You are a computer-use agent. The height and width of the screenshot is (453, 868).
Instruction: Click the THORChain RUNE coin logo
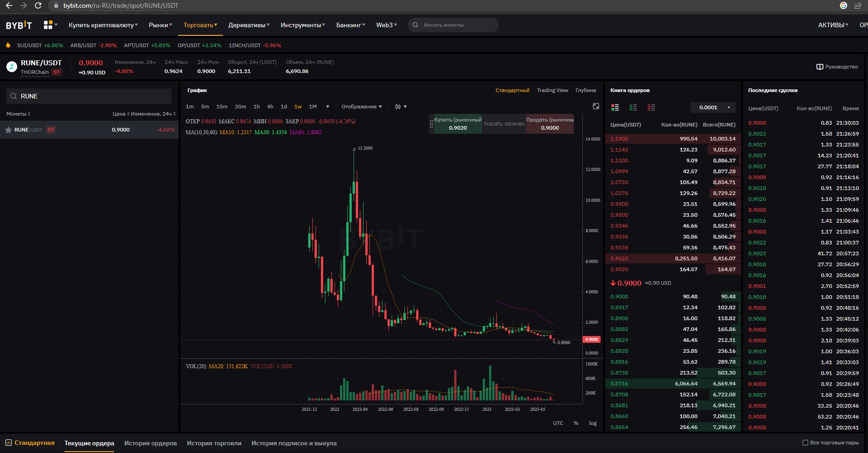(x=12, y=67)
